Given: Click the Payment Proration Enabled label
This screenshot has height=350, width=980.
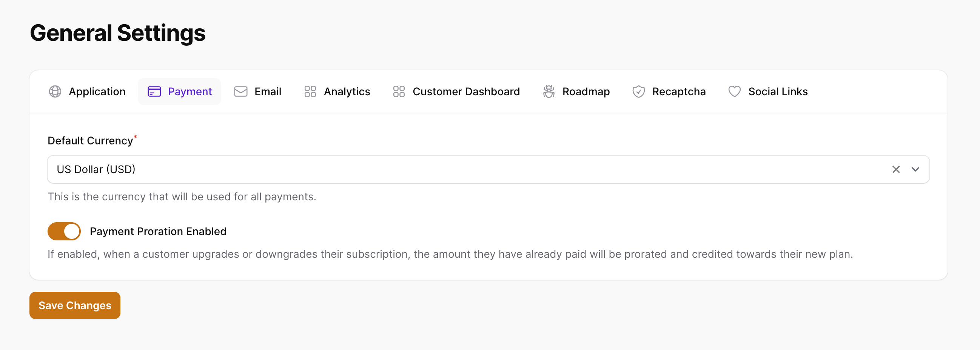Looking at the screenshot, I should click(158, 232).
